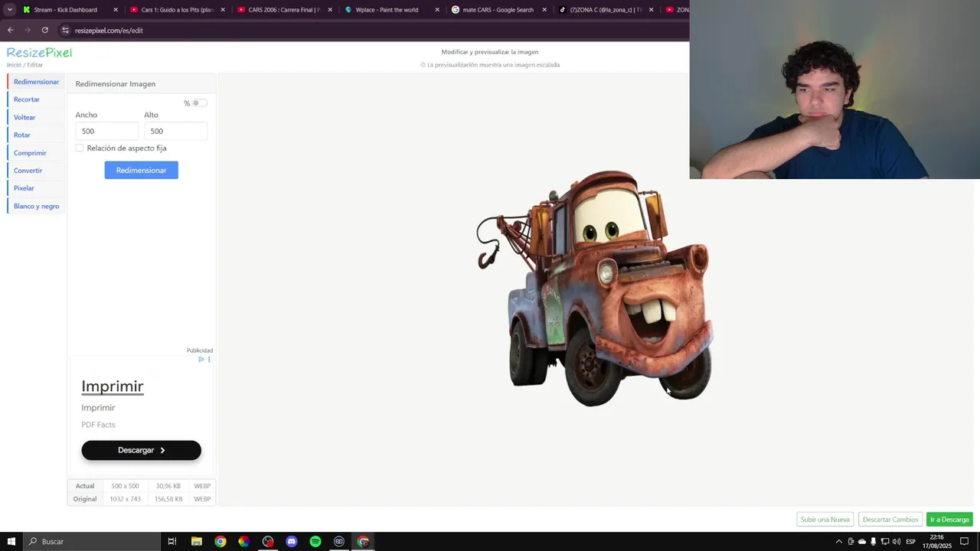Viewport: 980px width, 551px height.
Task: Open the OBS Studio taskbar icon
Action: point(267,541)
